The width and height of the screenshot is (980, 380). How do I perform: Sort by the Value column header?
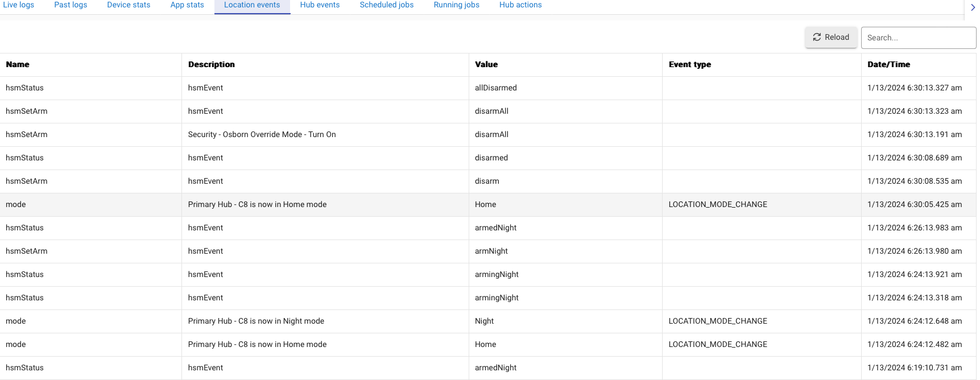pyautogui.click(x=486, y=65)
